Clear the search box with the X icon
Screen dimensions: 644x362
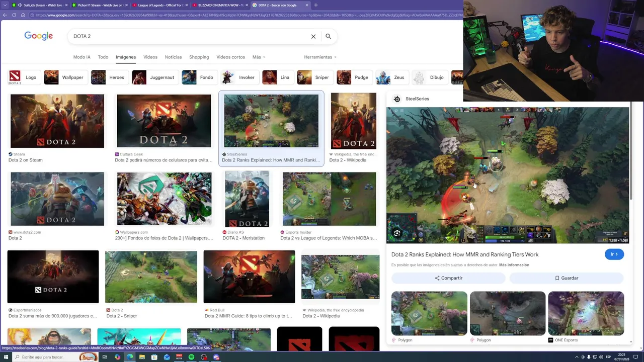point(313,36)
